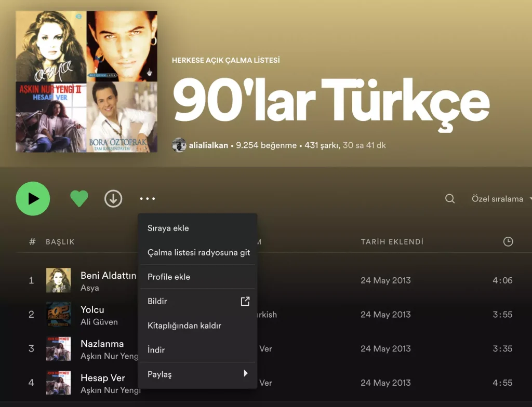Select the Nazlanma track title

point(102,344)
